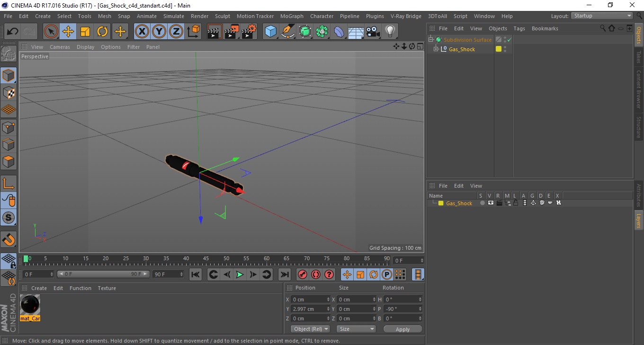Click Apply in coordinates panel
This screenshot has width=644, height=345.
pos(402,329)
